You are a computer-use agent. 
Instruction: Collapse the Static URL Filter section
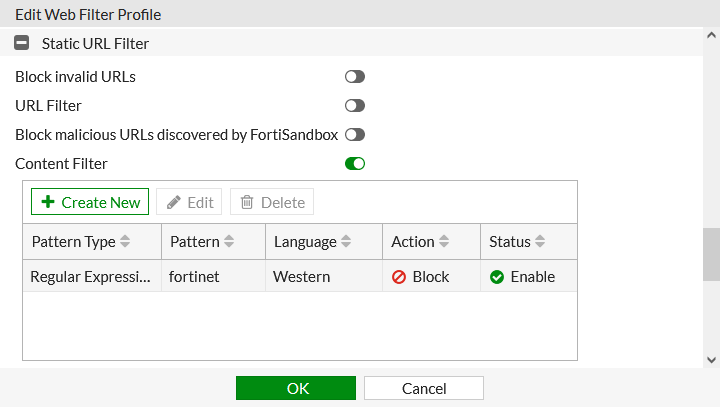(x=21, y=44)
